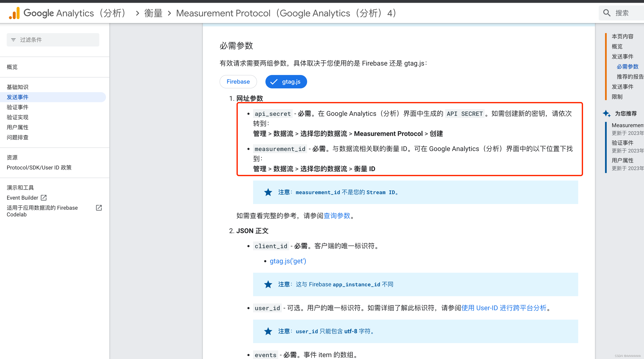
Task: Select the Firebase toggle chip
Action: coord(238,82)
